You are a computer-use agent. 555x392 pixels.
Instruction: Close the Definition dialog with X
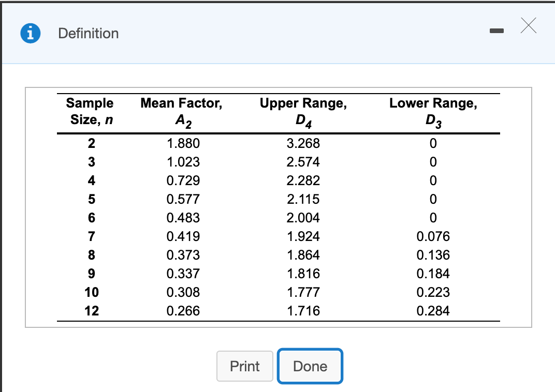pyautogui.click(x=529, y=25)
